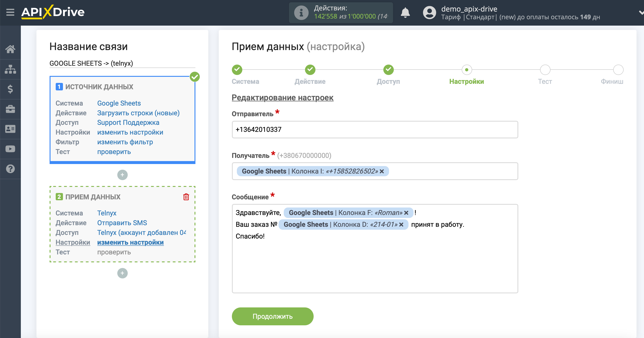
Task: Click source проверить test link
Action: (x=114, y=152)
